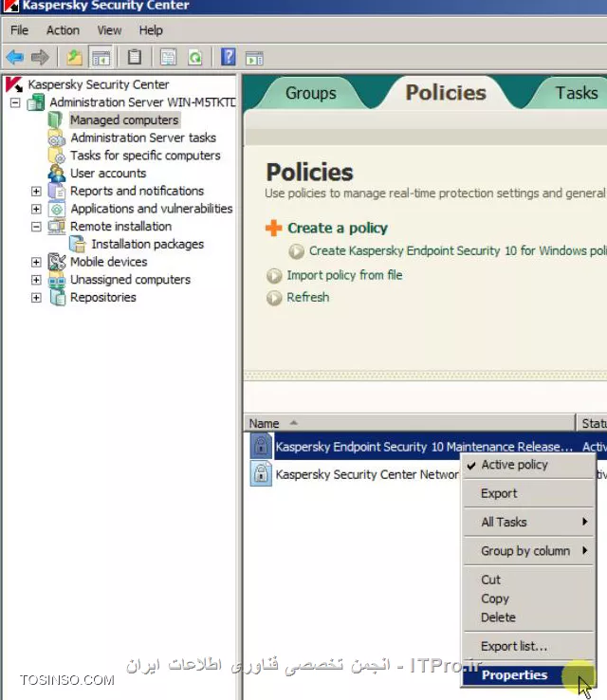Click the clipboard Paste toolbar icon

[135, 57]
